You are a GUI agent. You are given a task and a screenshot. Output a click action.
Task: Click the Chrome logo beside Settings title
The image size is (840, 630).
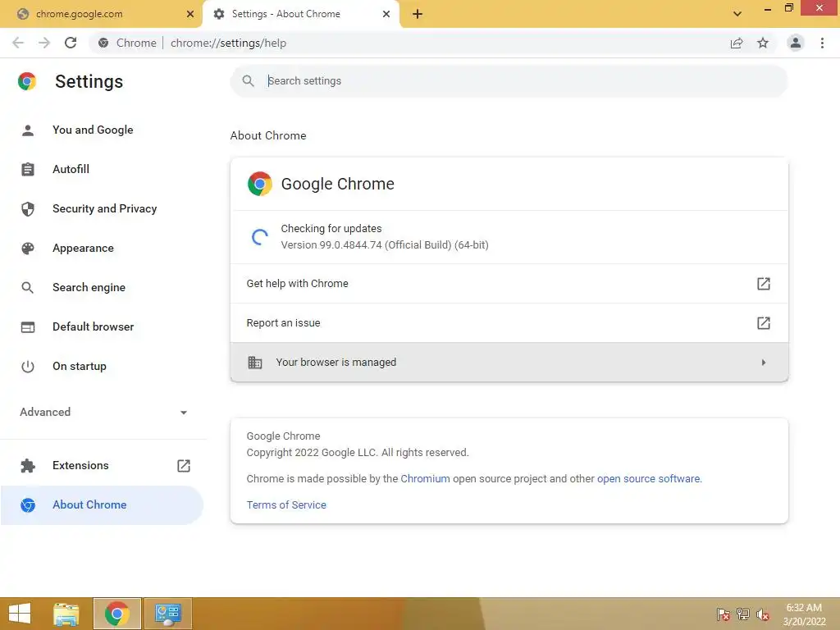pos(27,81)
